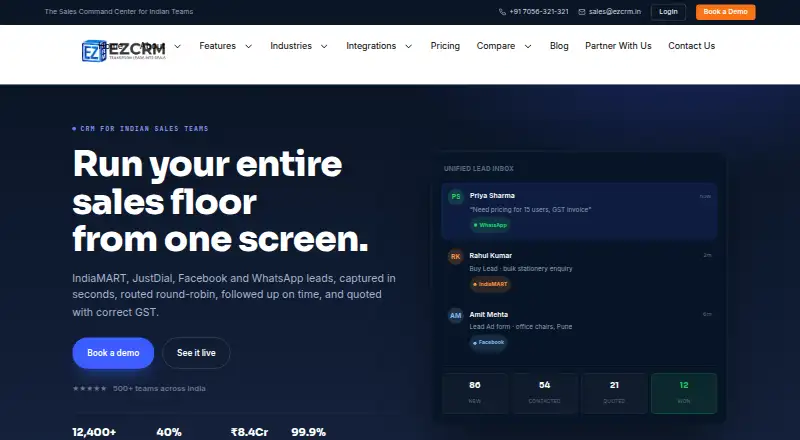
Task: Open the Contact Us menu item
Action: [691, 46]
